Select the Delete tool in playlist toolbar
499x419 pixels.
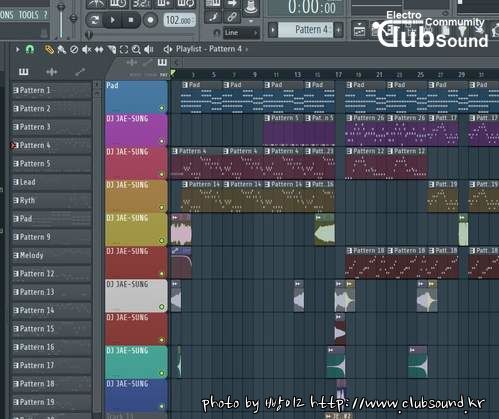[x=74, y=50]
